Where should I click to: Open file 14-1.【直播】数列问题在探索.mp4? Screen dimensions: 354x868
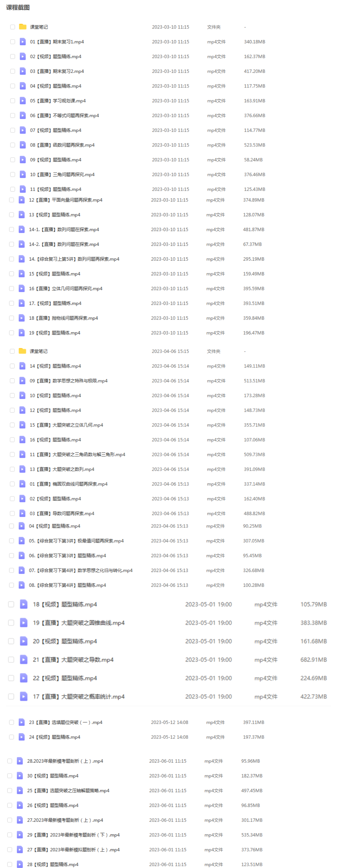point(64,229)
